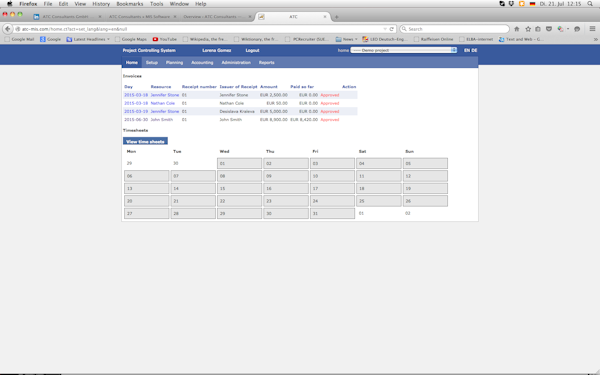
Task: Close the active ATC tab
Action: (x=325, y=17)
